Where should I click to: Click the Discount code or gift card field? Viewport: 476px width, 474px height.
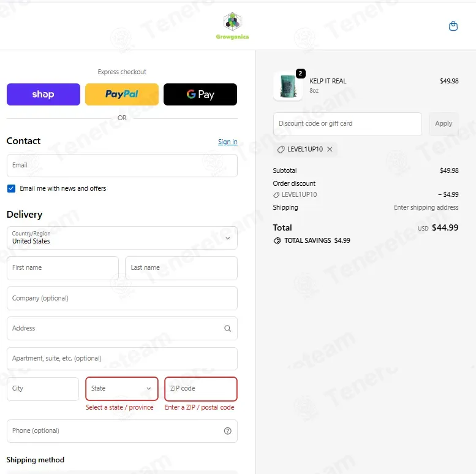(347, 124)
